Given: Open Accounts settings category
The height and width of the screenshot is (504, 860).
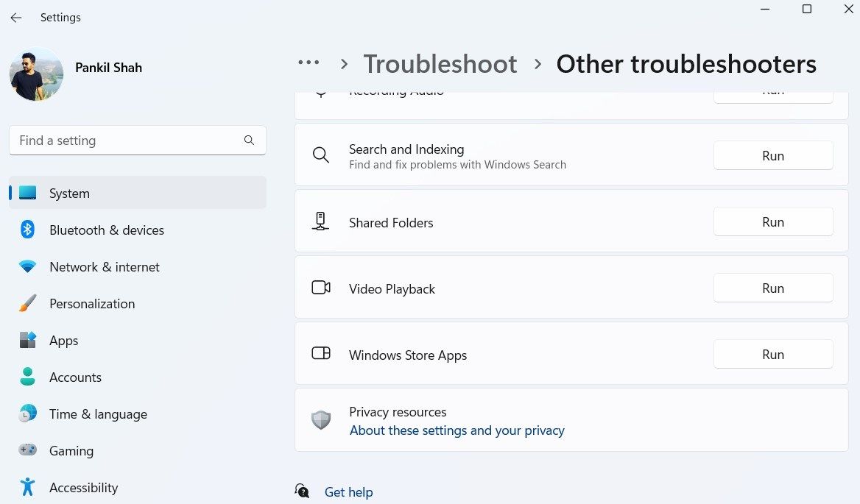Looking at the screenshot, I should click(138, 377).
